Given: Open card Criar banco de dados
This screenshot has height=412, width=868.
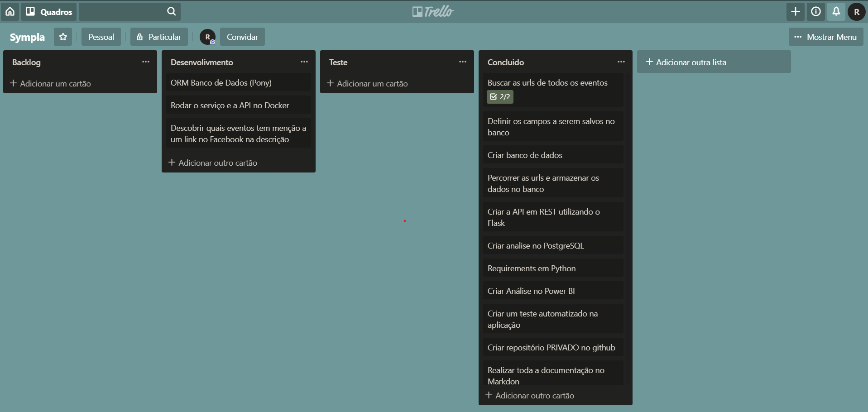Looking at the screenshot, I should pos(553,155).
